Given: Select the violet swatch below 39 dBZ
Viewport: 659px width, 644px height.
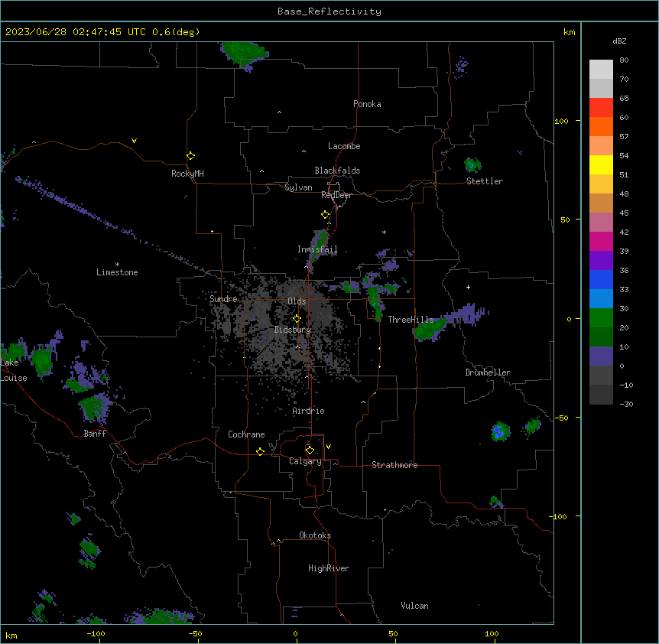Looking at the screenshot, I should (601, 260).
